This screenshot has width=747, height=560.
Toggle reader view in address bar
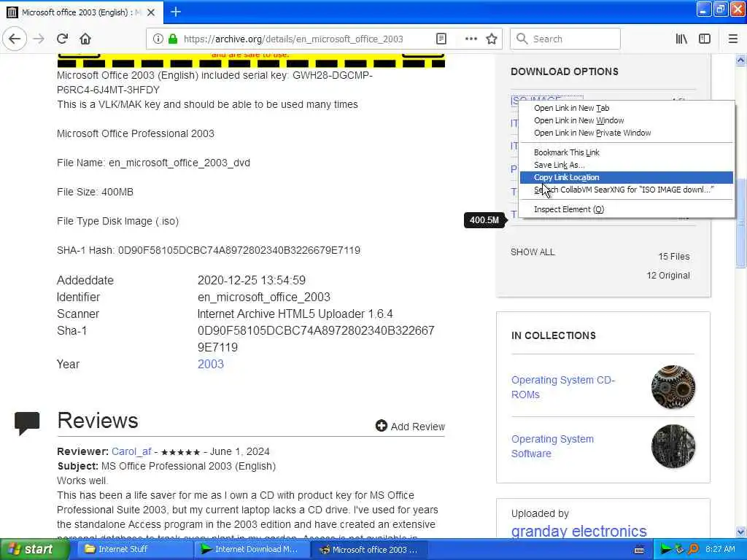441,39
